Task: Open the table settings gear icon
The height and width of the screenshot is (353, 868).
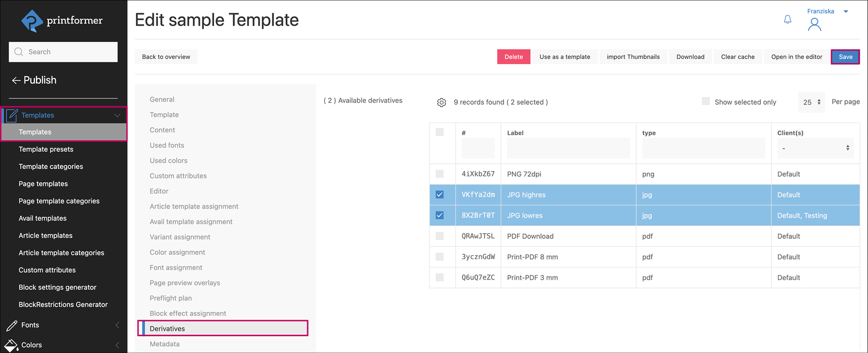Action: 442,102
